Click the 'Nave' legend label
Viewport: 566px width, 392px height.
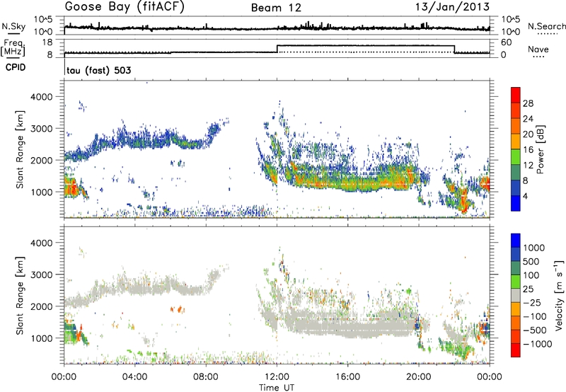tap(538, 49)
